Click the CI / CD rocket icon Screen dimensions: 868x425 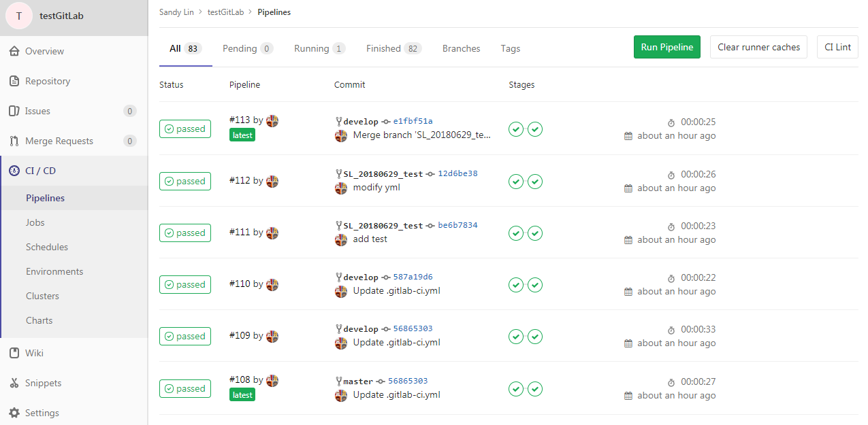(x=14, y=171)
